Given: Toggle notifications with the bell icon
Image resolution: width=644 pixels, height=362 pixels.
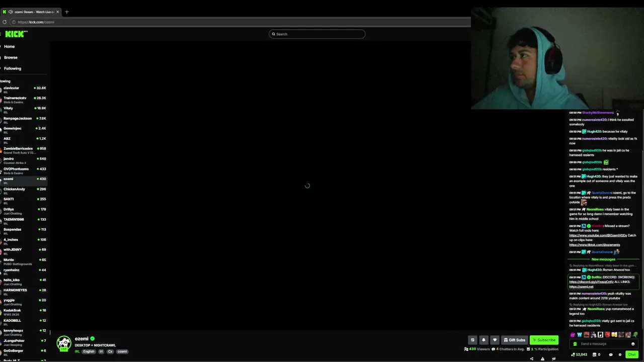Looking at the screenshot, I should point(484,340).
